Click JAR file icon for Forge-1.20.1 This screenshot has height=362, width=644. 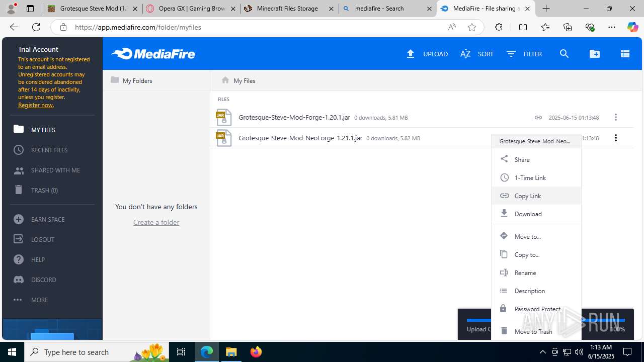tap(223, 117)
